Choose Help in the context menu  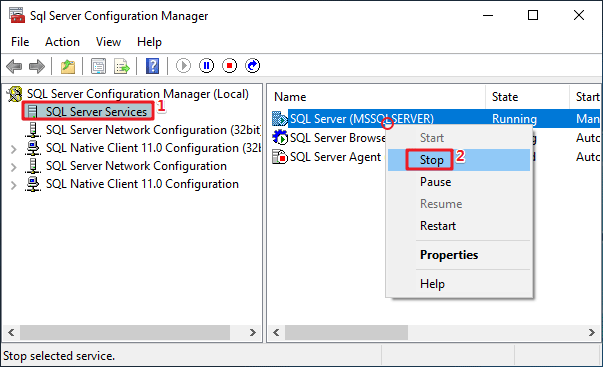point(459,284)
